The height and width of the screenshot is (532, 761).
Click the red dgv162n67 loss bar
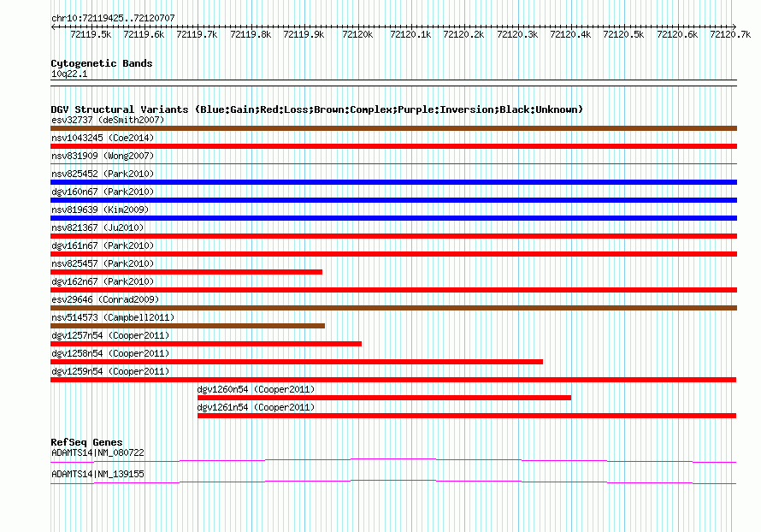tap(393, 290)
